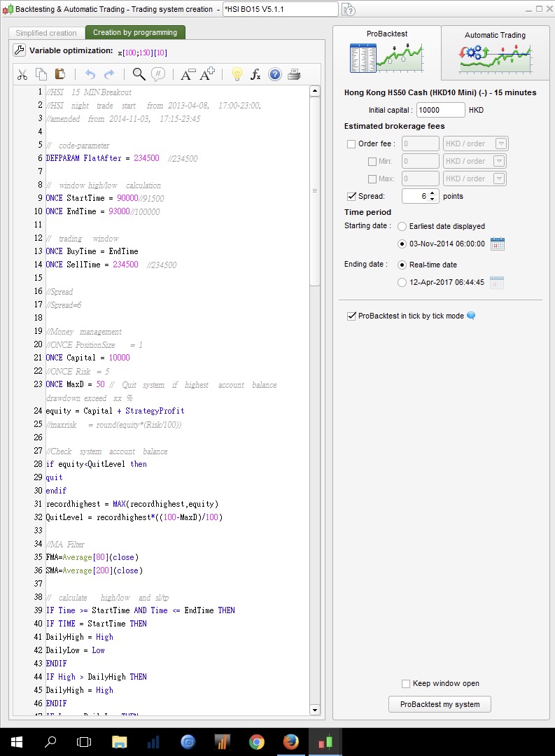Enable the Order fee checkbox
555x756 pixels.
351,144
